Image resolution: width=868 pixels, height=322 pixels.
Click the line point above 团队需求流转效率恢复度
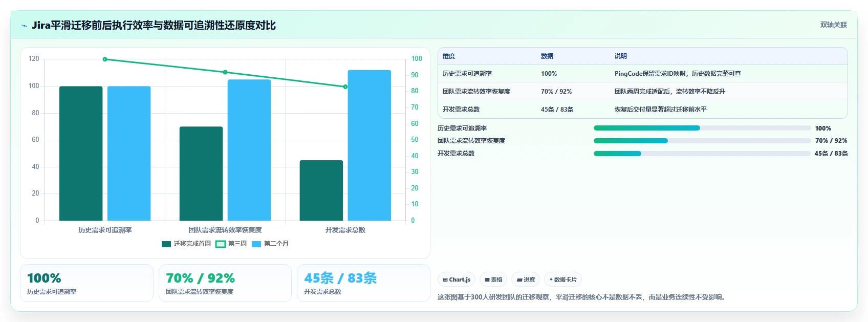pyautogui.click(x=225, y=72)
